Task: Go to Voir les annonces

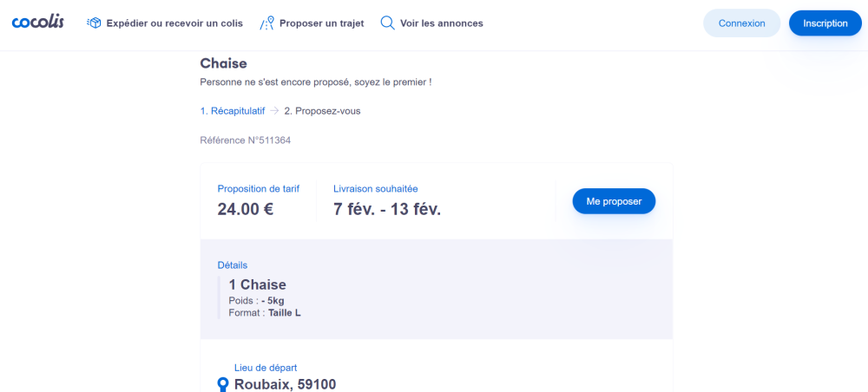Action: pyautogui.click(x=442, y=23)
